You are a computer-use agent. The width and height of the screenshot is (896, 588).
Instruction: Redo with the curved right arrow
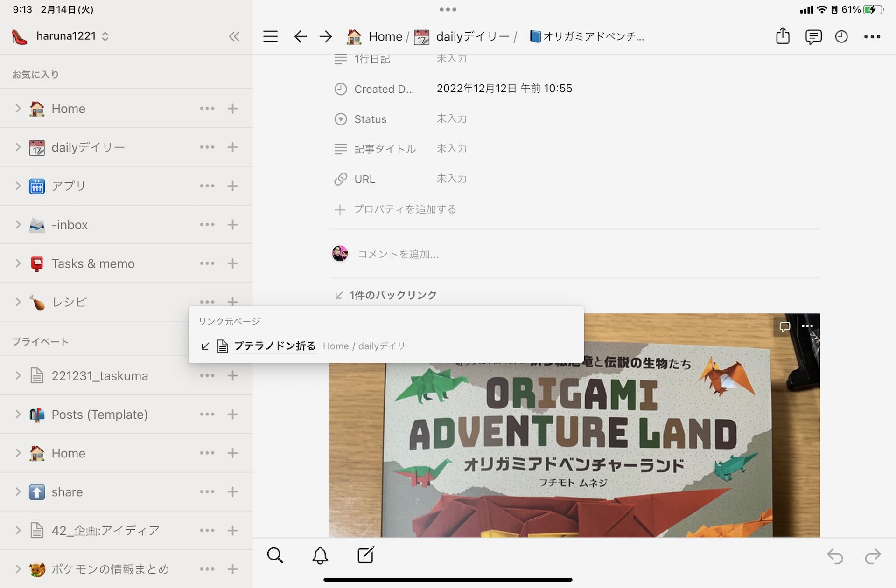tap(873, 556)
